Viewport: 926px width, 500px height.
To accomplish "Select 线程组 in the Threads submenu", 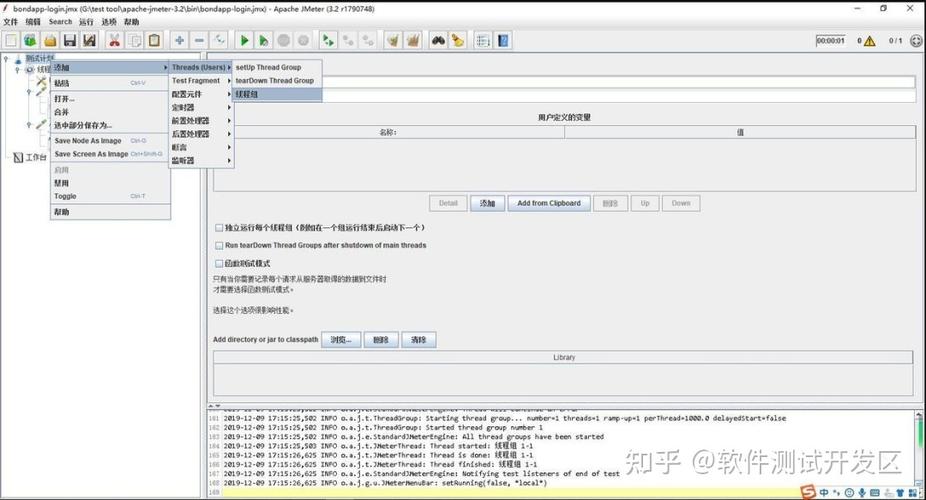I will click(x=277, y=94).
